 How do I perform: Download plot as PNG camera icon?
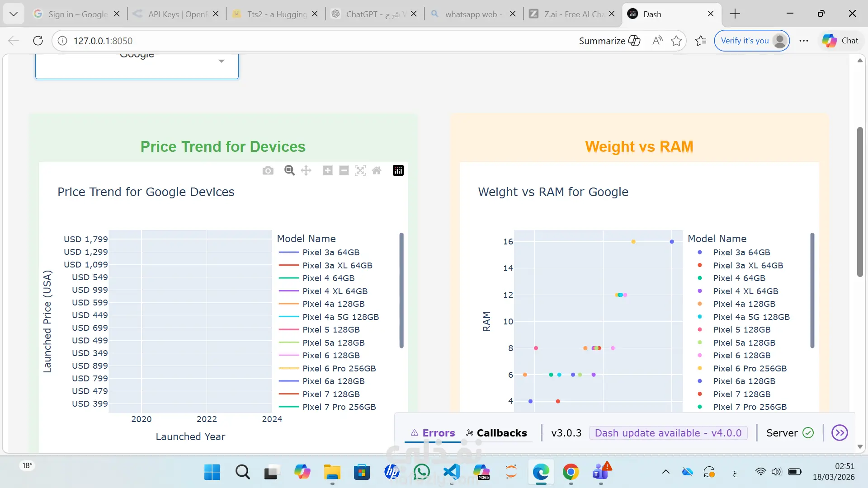[x=268, y=170]
